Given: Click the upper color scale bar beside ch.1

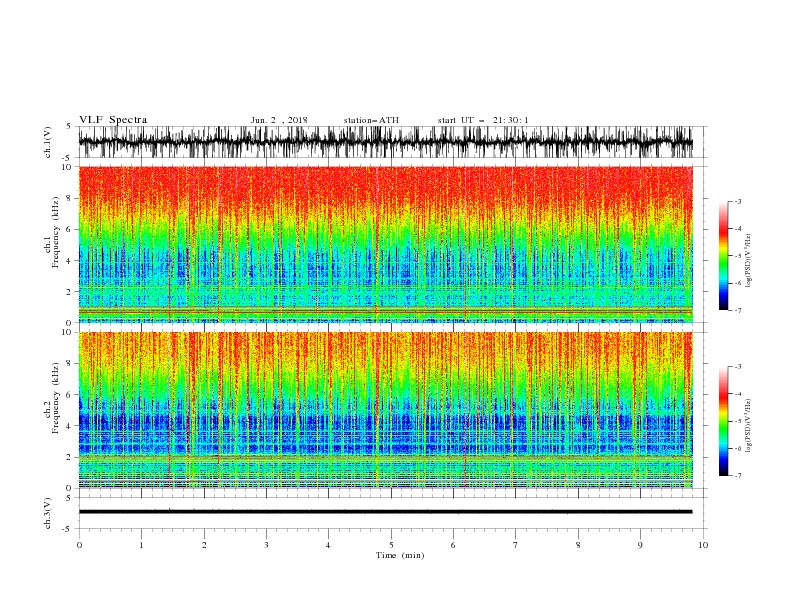Looking at the screenshot, I should (x=723, y=256).
